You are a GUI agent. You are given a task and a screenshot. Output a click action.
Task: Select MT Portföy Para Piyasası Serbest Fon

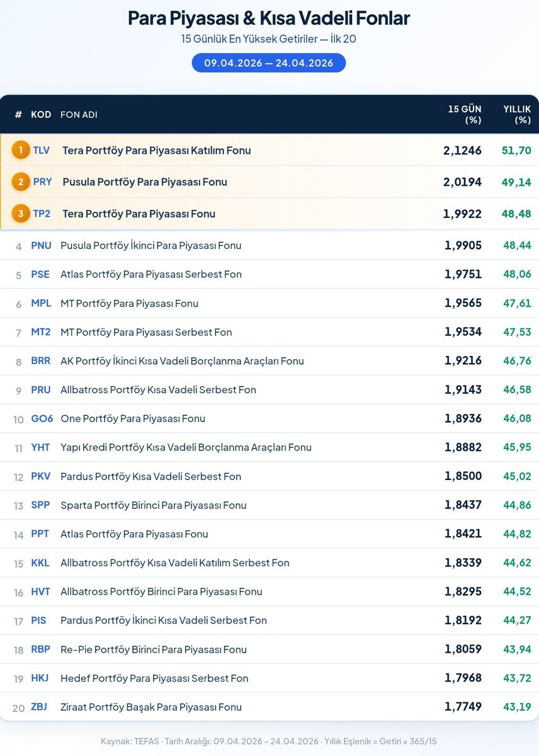point(146,332)
